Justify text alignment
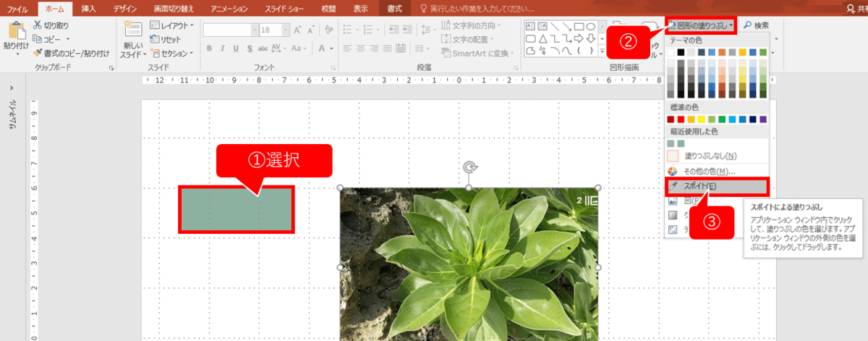 pyautogui.click(x=389, y=48)
